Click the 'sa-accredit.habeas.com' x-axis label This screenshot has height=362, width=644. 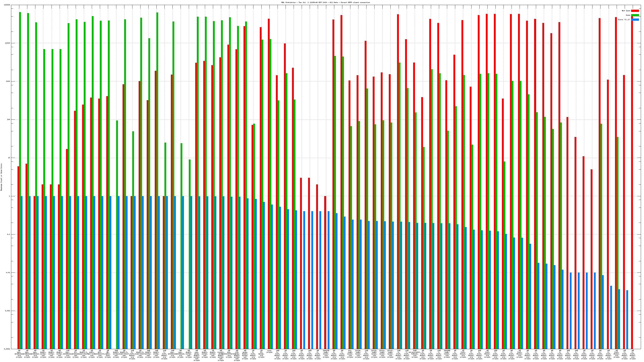point(415,354)
